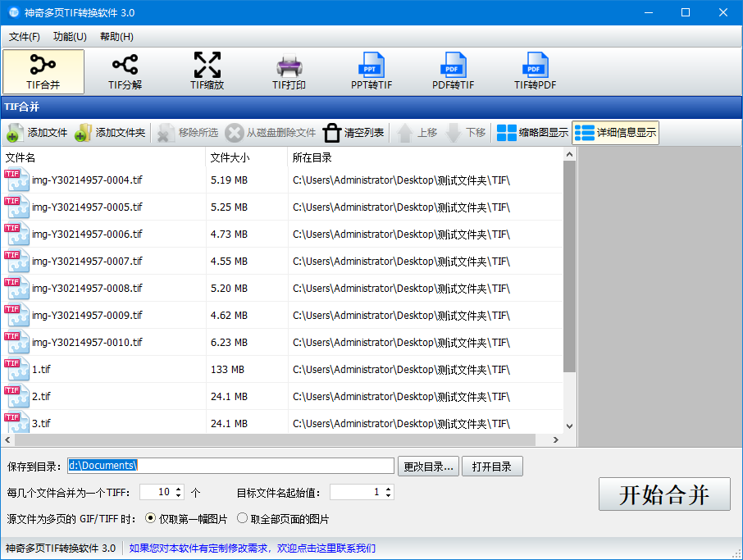
Task: Increase the merge count stepper above 10
Action: [179, 489]
